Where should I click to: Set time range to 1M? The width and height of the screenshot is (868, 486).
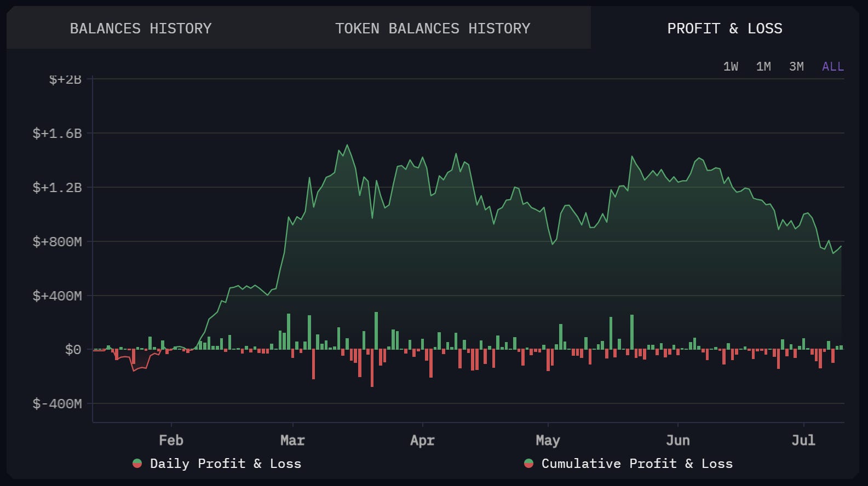tap(763, 67)
